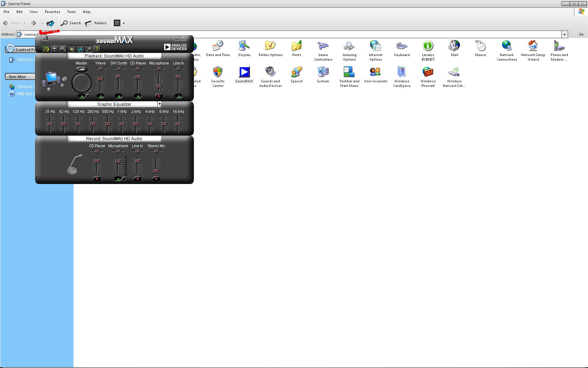Click the mixer fader icon in SoundMAX toolbar
588x368 pixels.
point(55,49)
